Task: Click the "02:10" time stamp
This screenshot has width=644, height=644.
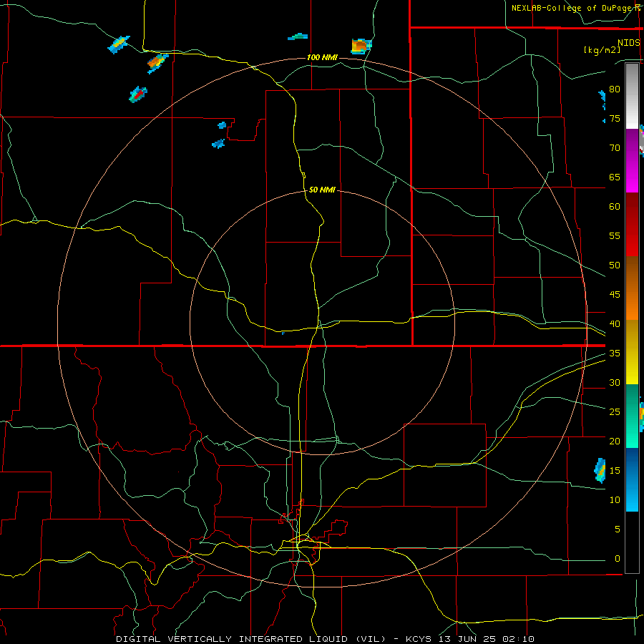Action: pos(519,639)
